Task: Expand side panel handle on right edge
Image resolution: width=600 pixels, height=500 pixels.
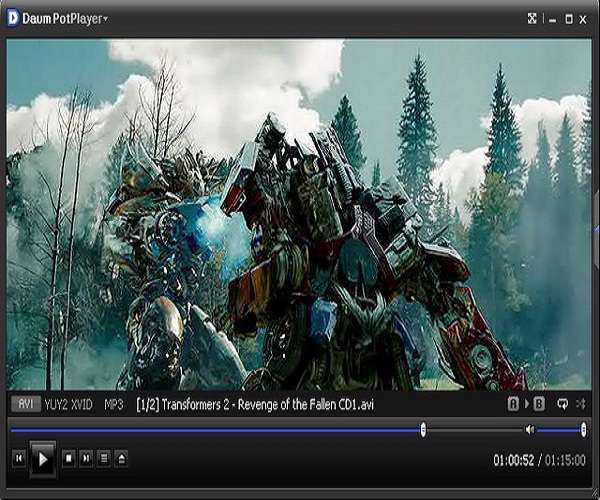Action: click(597, 230)
